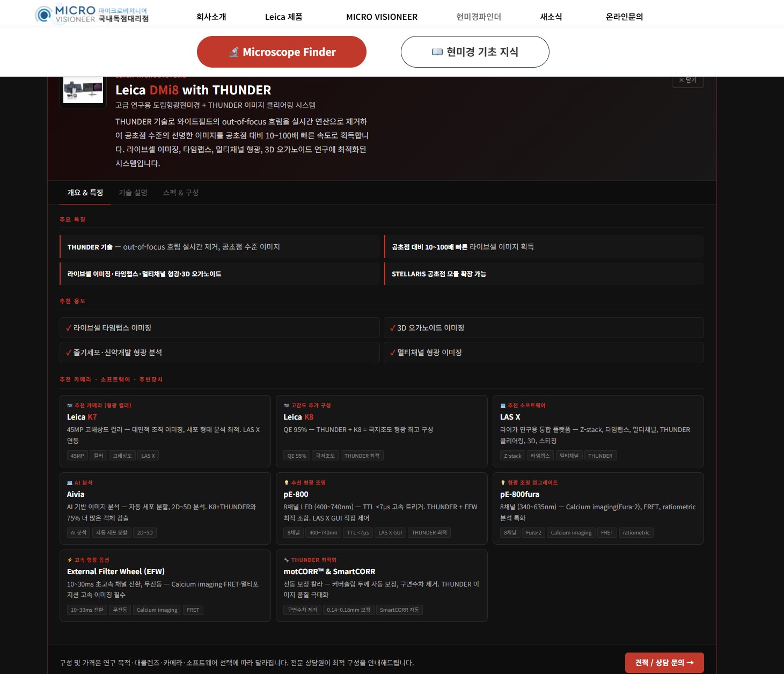Open the Leica DMi8 product thumbnail image

(x=83, y=90)
